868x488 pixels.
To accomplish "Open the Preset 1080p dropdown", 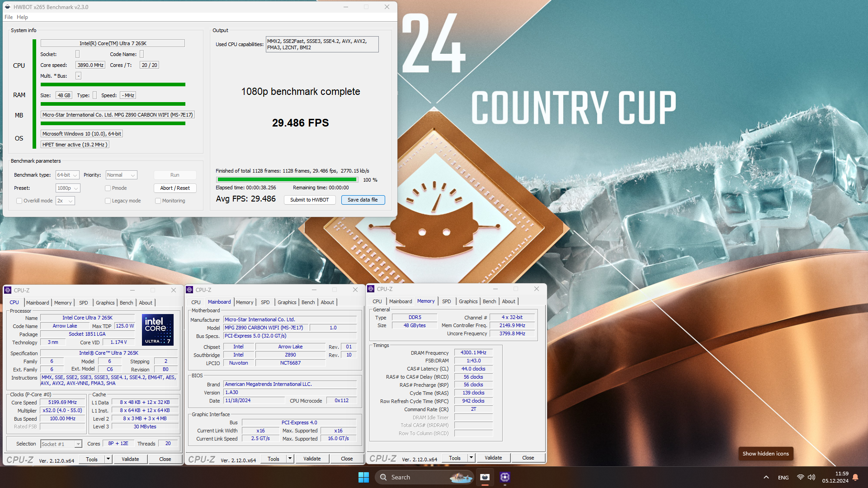I will tap(68, 188).
